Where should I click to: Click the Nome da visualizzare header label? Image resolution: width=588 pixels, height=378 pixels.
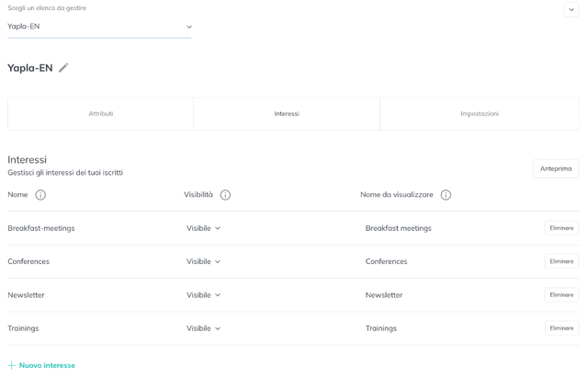[x=396, y=194]
